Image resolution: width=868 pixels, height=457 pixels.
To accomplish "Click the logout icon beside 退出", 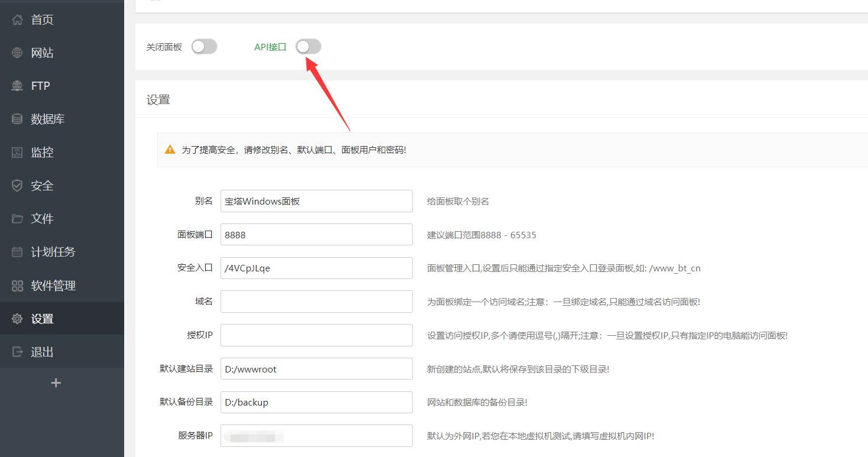I will pos(17,352).
